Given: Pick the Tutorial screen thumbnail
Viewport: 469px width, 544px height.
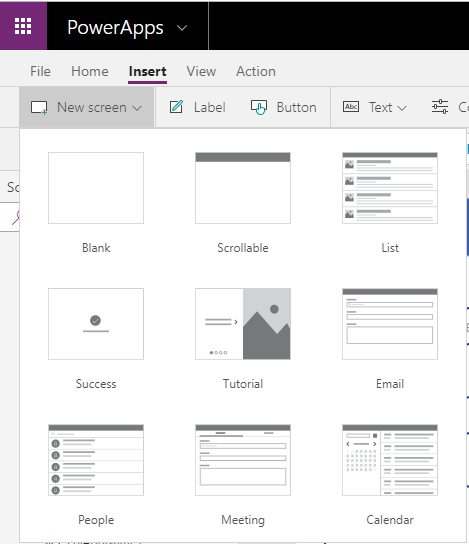Looking at the screenshot, I should pos(243,324).
